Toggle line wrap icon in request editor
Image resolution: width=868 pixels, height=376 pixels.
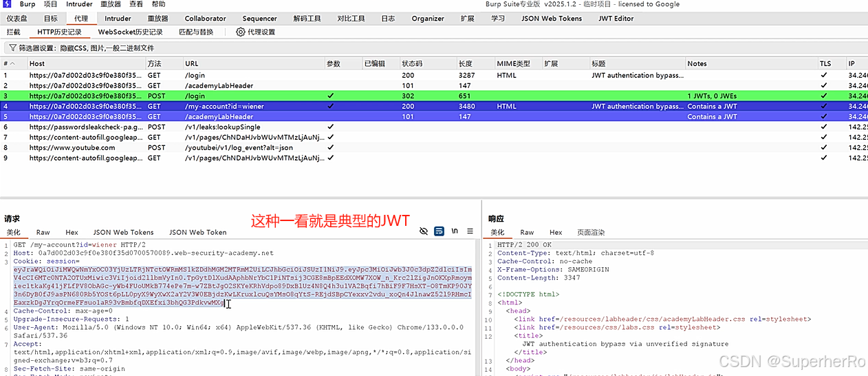(439, 231)
